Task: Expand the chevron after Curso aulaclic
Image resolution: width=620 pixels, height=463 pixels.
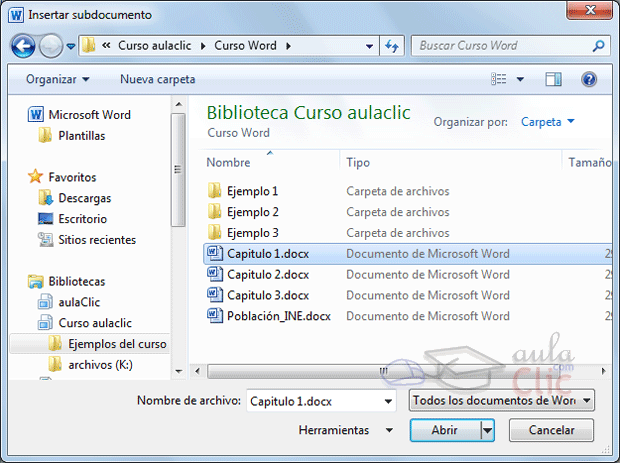Action: pyautogui.click(x=203, y=46)
